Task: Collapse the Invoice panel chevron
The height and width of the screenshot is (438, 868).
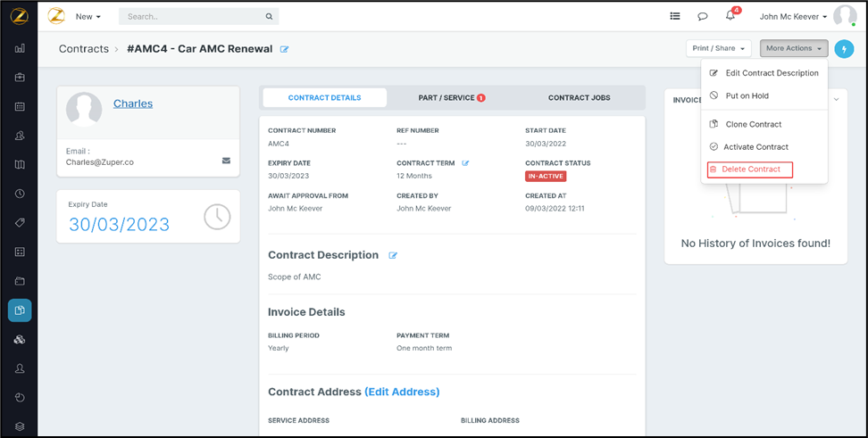Action: click(837, 100)
